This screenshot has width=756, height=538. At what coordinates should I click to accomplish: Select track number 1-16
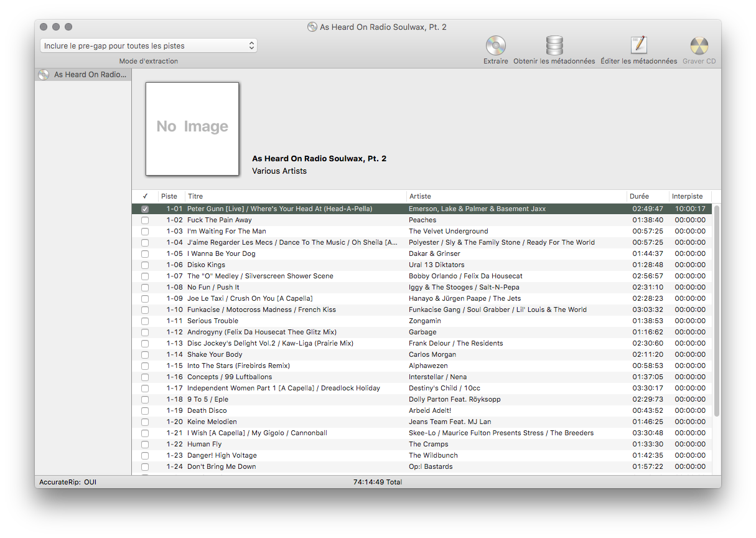175,377
